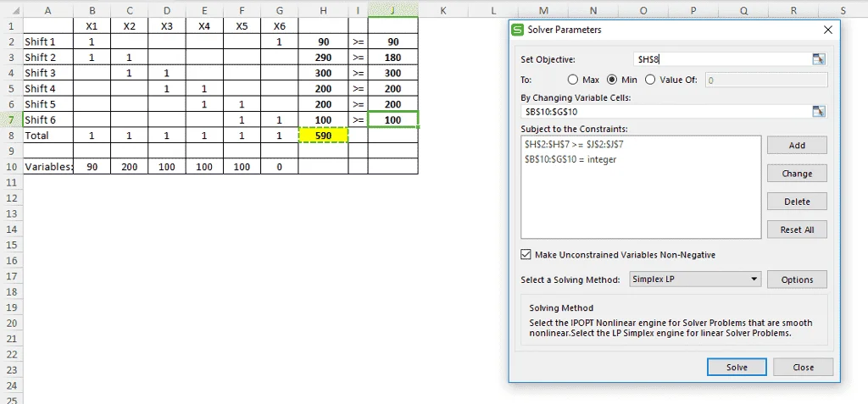Click variable cell with value 0
868x404 pixels.
coord(280,167)
